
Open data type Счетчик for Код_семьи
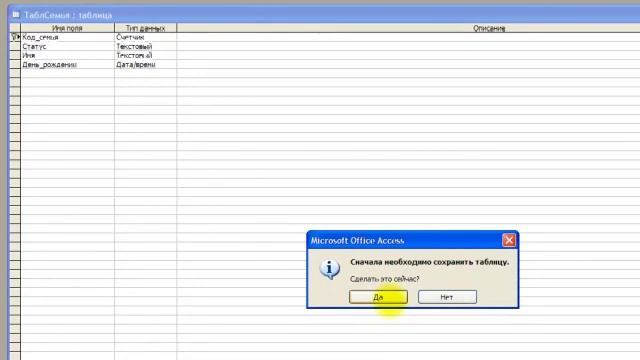pyautogui.click(x=145, y=37)
